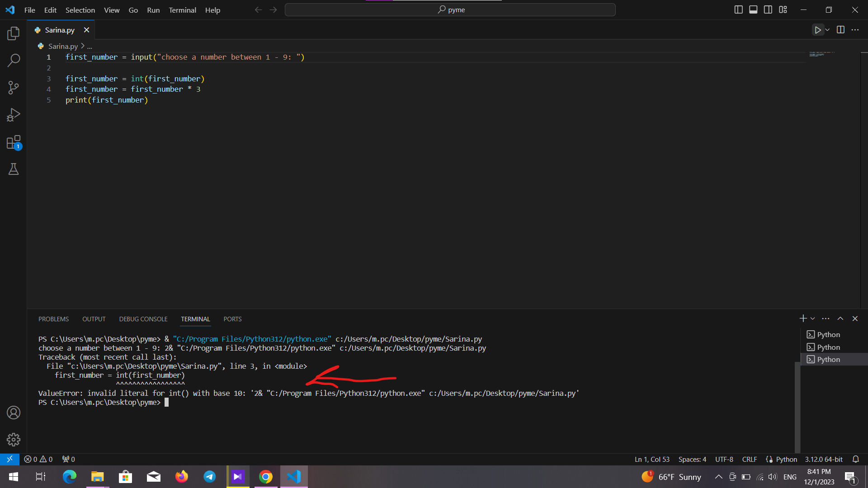
Task: Toggle the secondary side bar layout button
Action: [768, 9]
